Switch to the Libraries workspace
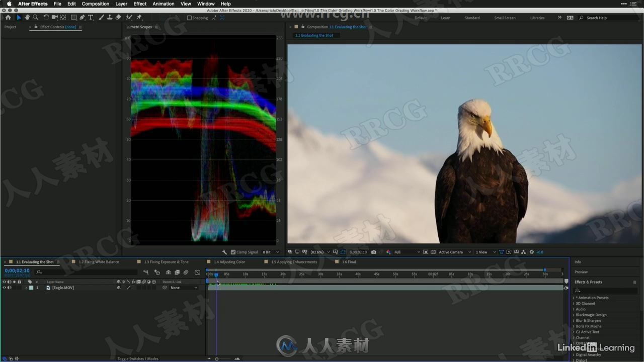The width and height of the screenshot is (644, 362). tap(537, 18)
